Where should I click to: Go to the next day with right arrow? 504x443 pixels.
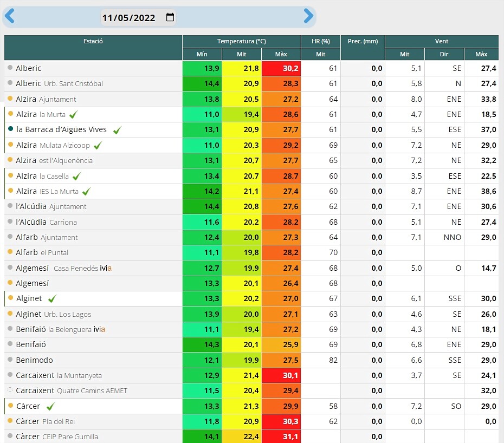point(308,16)
